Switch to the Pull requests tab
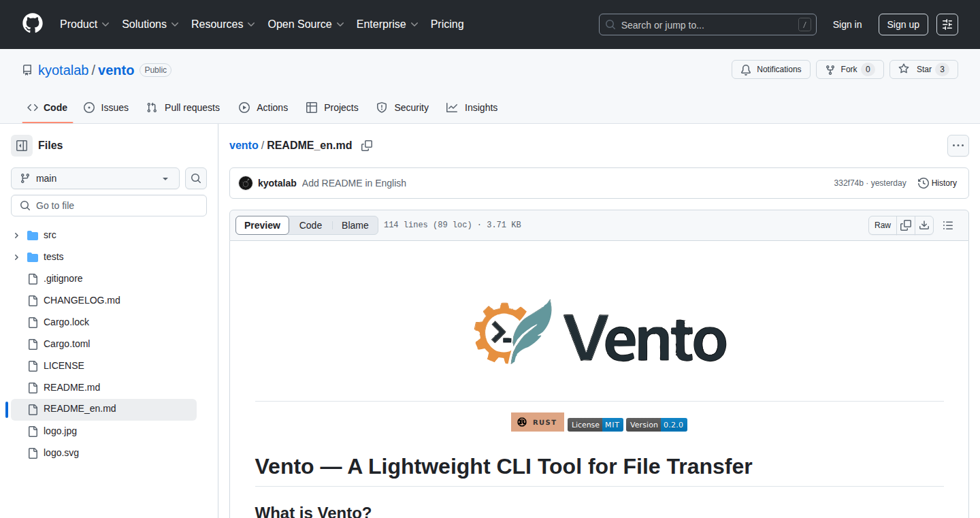The width and height of the screenshot is (980, 518). (x=184, y=108)
